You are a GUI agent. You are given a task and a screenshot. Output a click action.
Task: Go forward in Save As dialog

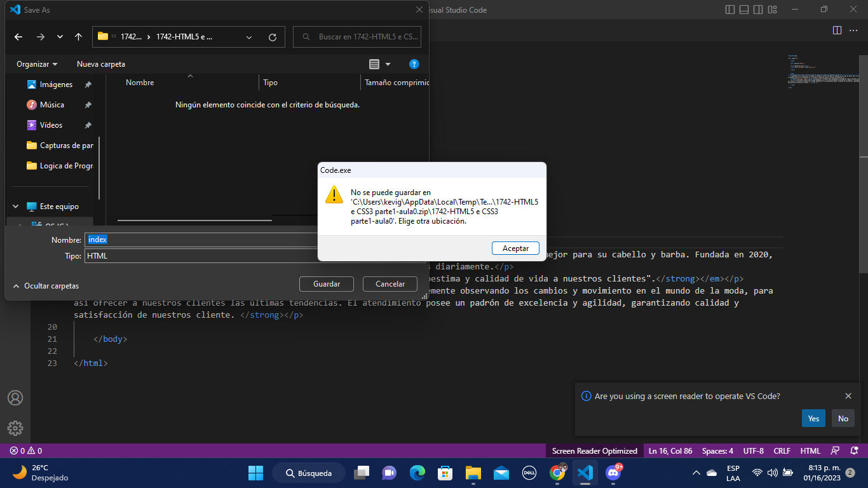coord(41,37)
